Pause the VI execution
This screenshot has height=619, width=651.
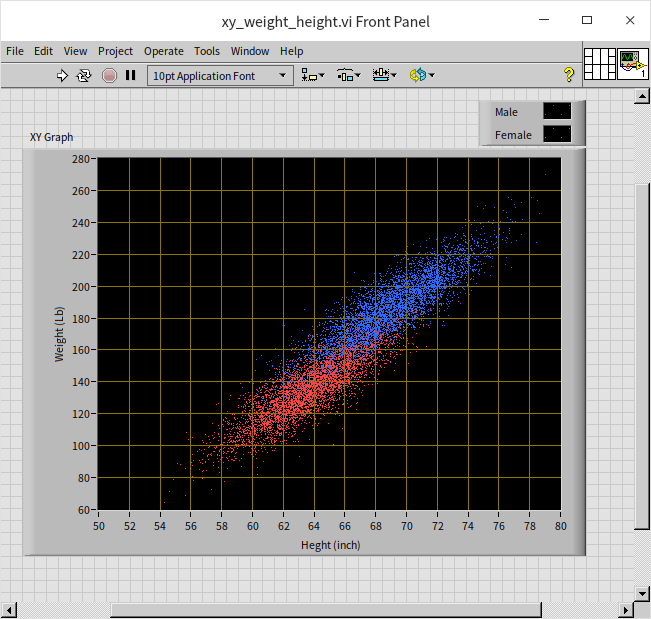pyautogui.click(x=130, y=75)
